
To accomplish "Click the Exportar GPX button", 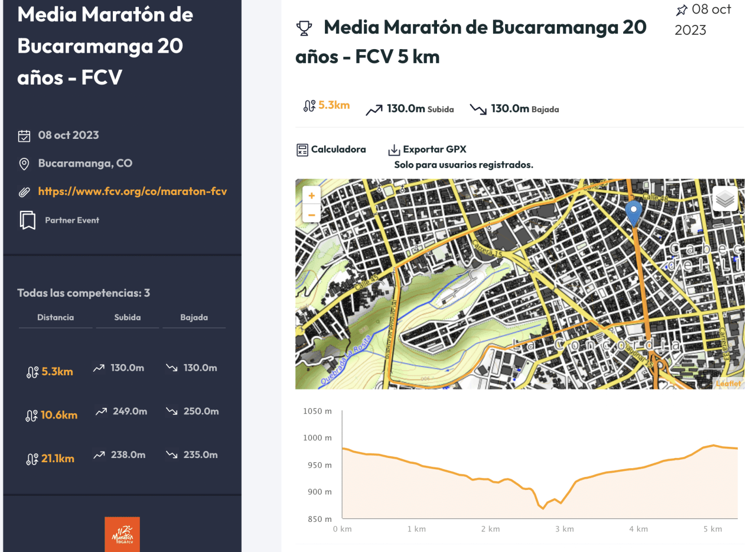I will coord(434,150).
